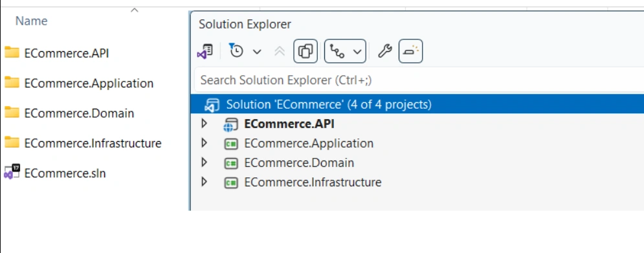Select the ECommerce.Application folder icon in File Explorer
This screenshot has width=644, height=253.
tap(12, 82)
